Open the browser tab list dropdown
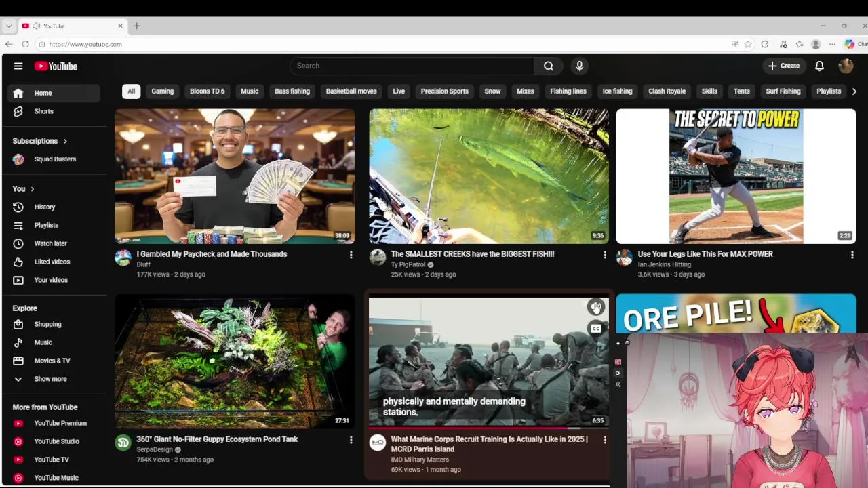The height and width of the screenshot is (488, 868). tap(9, 26)
